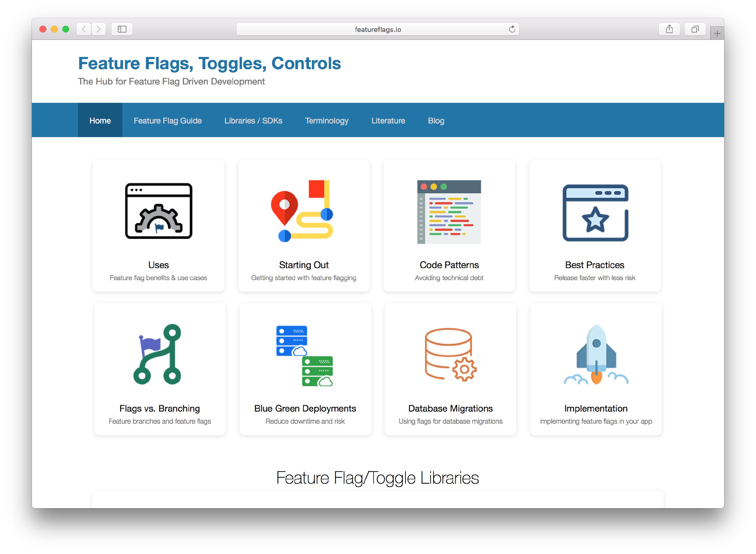The image size is (756, 554).
Task: Click the Feature Flags, Toggles, Controls title
Action: (209, 64)
